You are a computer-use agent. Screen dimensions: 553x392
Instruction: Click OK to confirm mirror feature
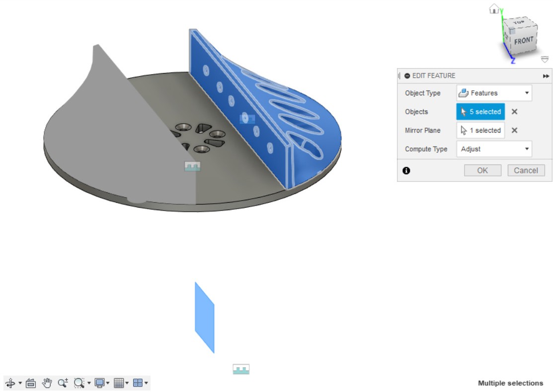click(482, 170)
